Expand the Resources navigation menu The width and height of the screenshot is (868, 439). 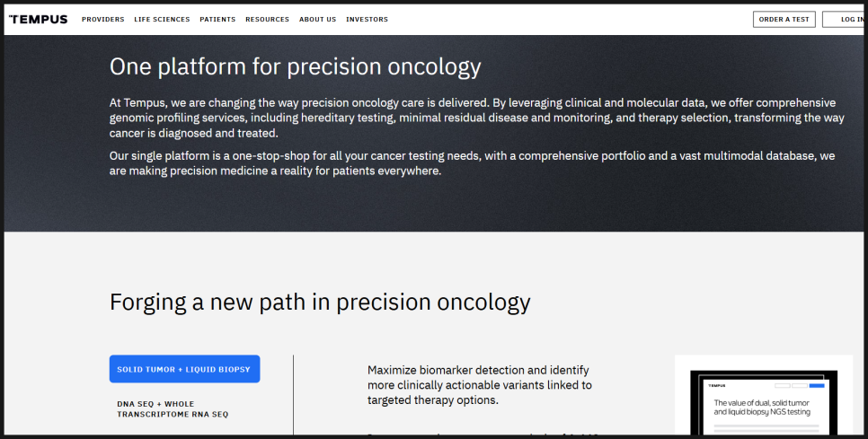coord(268,20)
